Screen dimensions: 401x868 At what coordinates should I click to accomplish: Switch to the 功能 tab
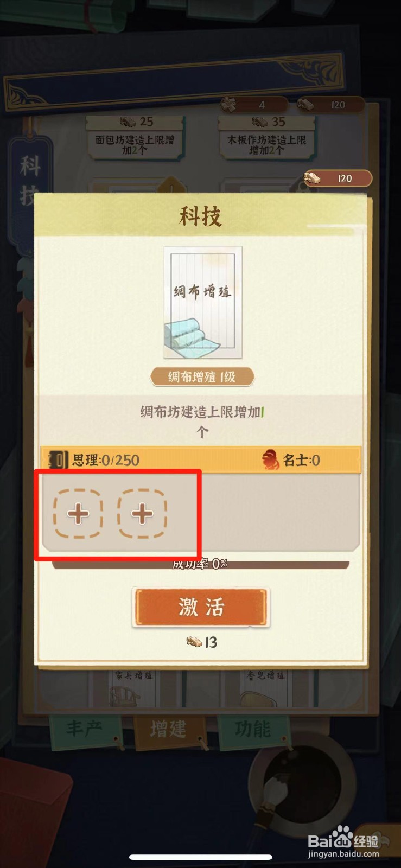(x=252, y=729)
